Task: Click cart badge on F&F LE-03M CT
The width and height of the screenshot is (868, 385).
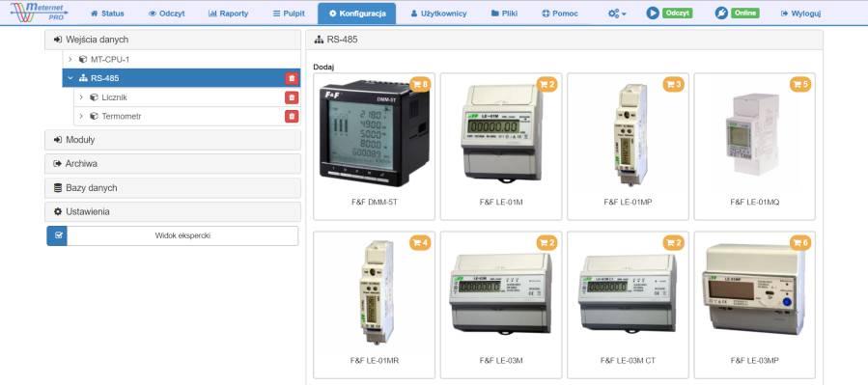Action: [x=674, y=243]
